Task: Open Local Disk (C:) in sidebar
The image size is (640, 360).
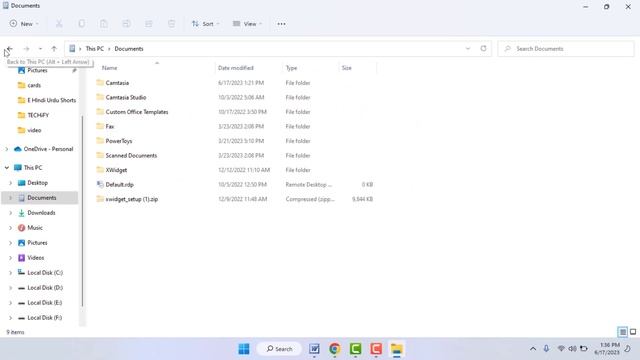Action: tap(45, 273)
